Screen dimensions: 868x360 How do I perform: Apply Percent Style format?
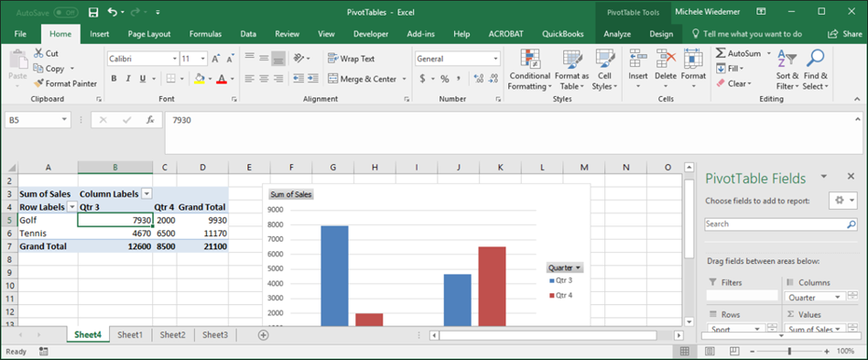(444, 79)
